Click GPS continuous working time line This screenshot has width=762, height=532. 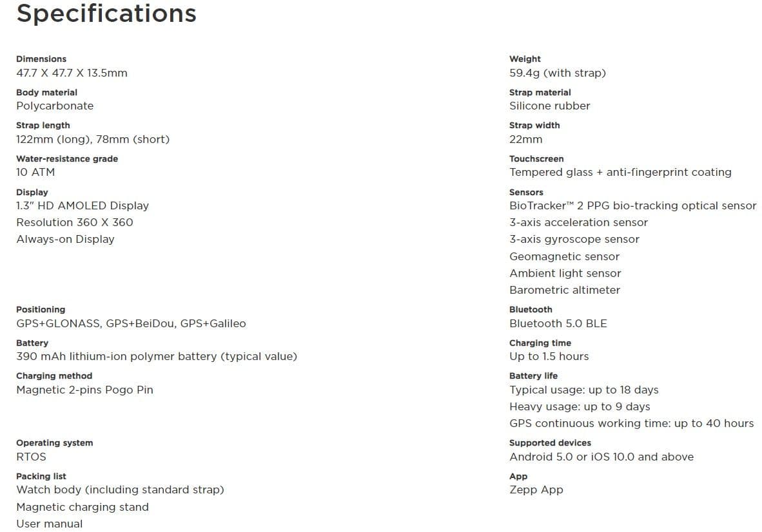[x=631, y=423]
